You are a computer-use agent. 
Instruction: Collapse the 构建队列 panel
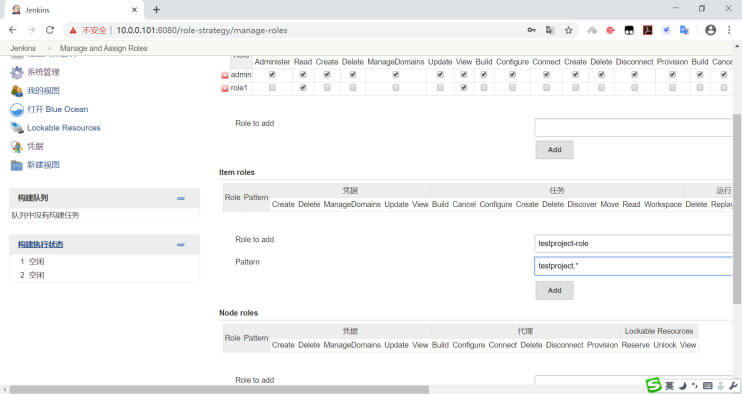(181, 198)
